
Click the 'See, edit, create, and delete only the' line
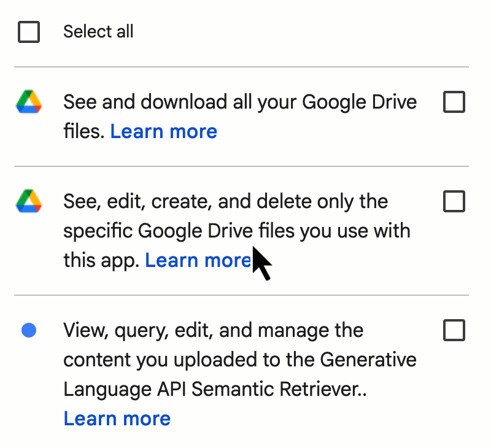pos(225,201)
